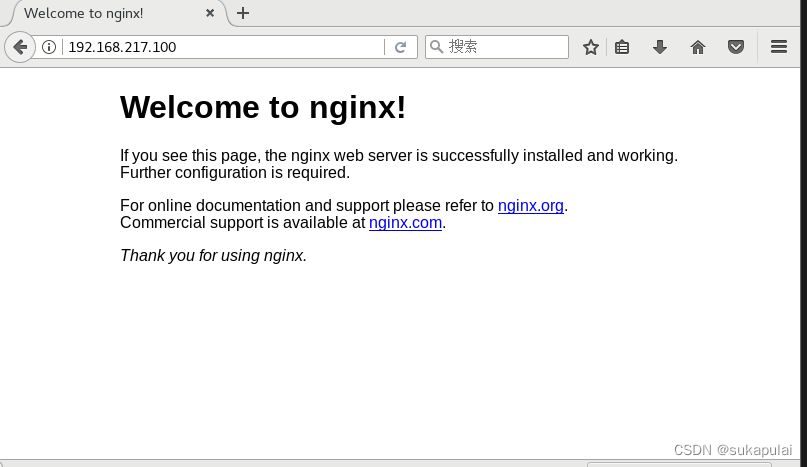Screen dimensions: 807x467
Task: Open a new tab with plus button
Action: pos(243,13)
